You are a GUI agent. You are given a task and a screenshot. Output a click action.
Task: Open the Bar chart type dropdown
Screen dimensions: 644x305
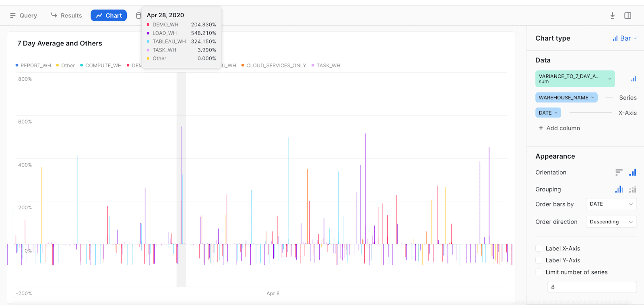[x=625, y=38]
